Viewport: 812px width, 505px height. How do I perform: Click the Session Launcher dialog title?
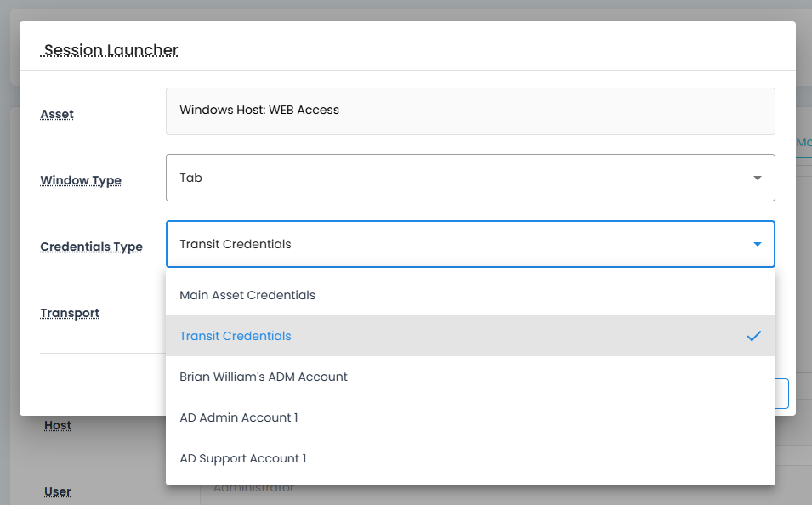(111, 50)
